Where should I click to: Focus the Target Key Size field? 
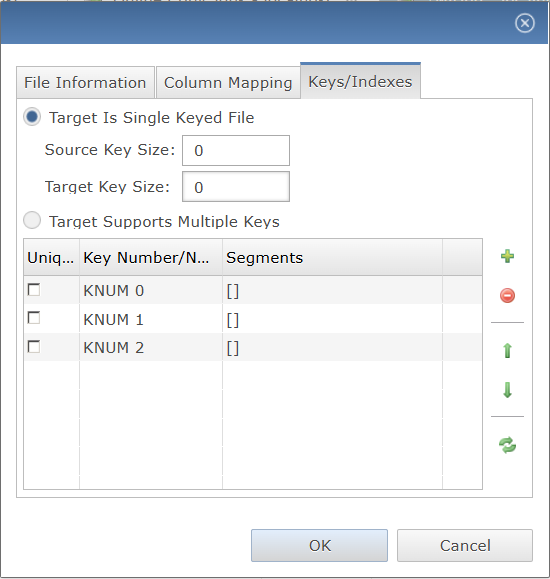pos(236,186)
